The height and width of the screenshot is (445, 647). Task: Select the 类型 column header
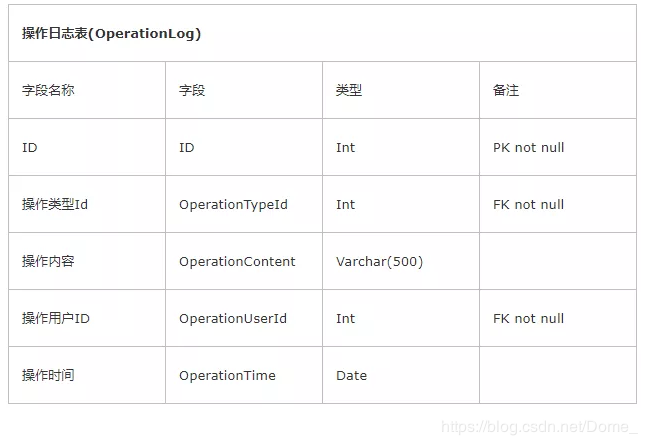click(x=349, y=90)
